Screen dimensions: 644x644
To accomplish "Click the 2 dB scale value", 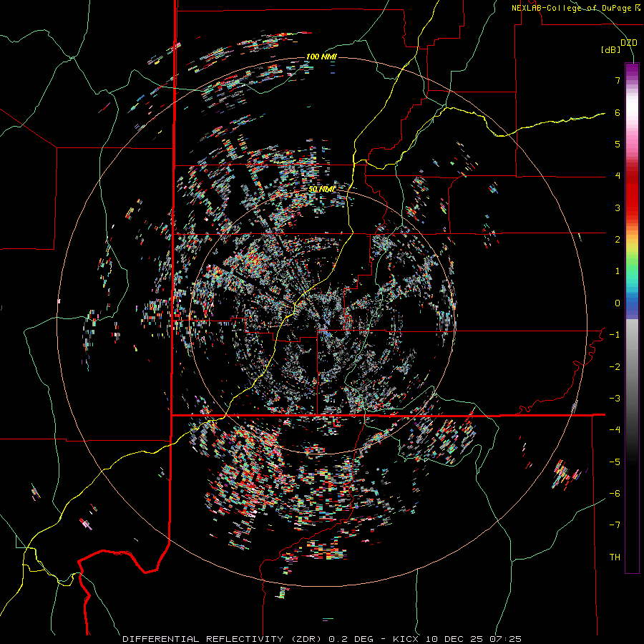I will coord(618,240).
